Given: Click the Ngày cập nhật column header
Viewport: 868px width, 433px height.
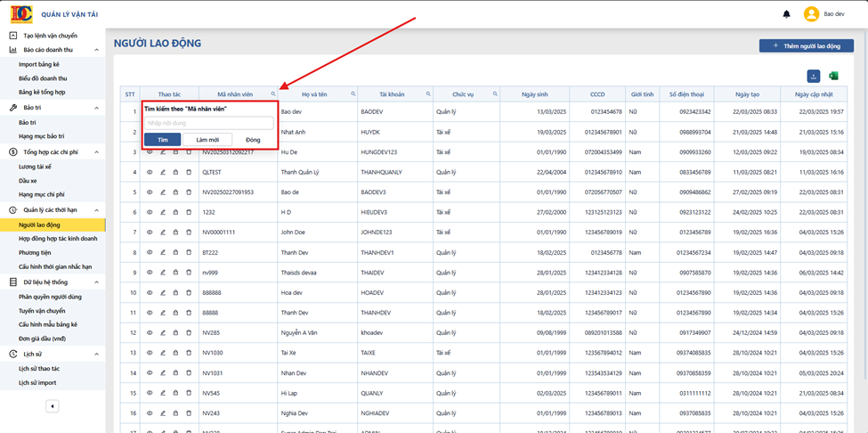Looking at the screenshot, I should (x=813, y=94).
